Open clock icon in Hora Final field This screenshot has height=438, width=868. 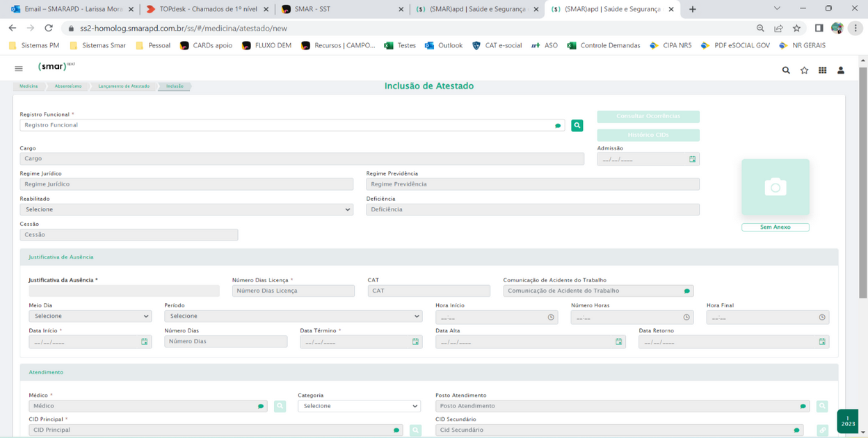822,317
